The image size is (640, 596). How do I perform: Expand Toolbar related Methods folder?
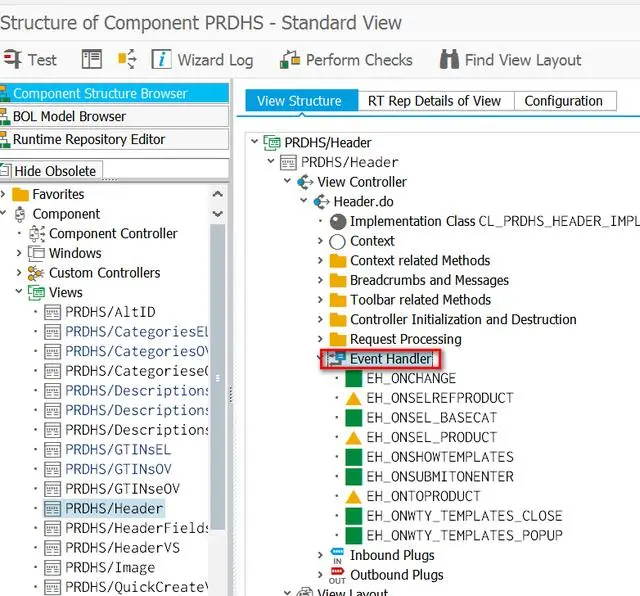coord(320,300)
